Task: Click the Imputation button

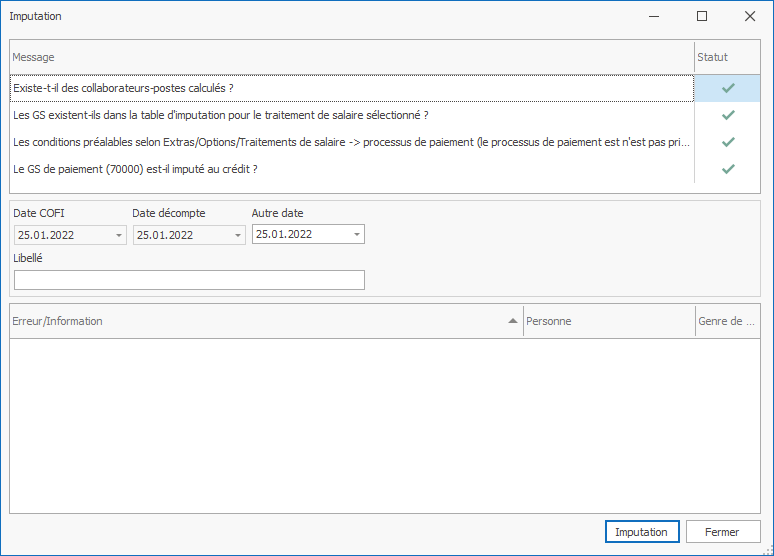Action: click(x=642, y=532)
